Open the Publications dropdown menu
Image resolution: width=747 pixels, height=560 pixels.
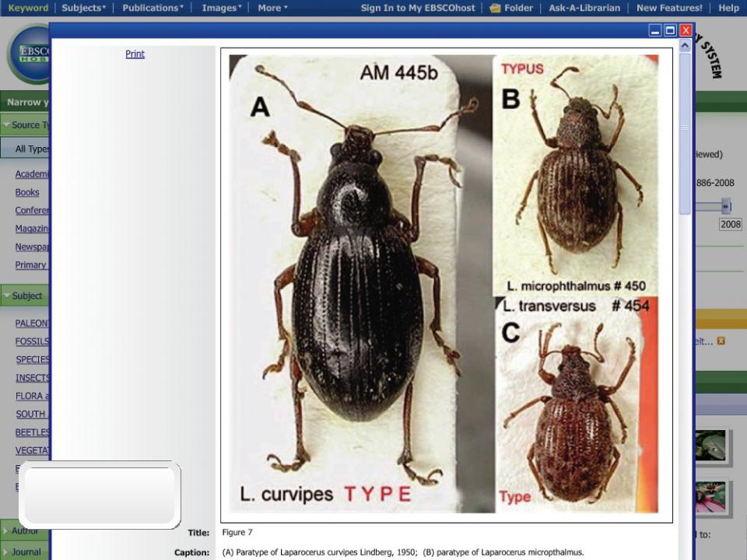153,8
